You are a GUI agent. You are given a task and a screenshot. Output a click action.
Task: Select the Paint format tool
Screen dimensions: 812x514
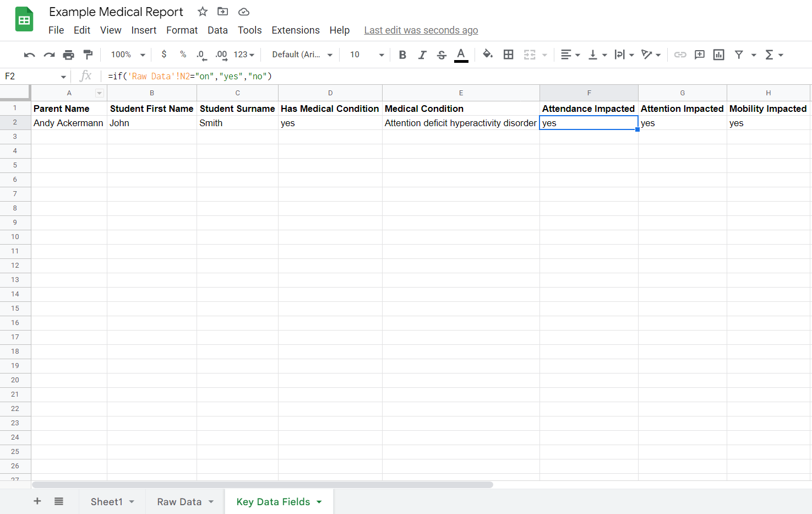click(88, 55)
